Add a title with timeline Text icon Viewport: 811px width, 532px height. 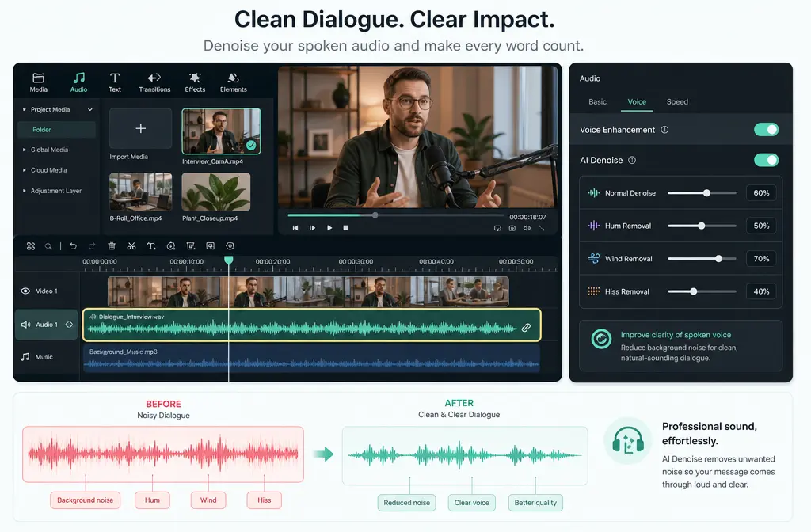click(151, 246)
